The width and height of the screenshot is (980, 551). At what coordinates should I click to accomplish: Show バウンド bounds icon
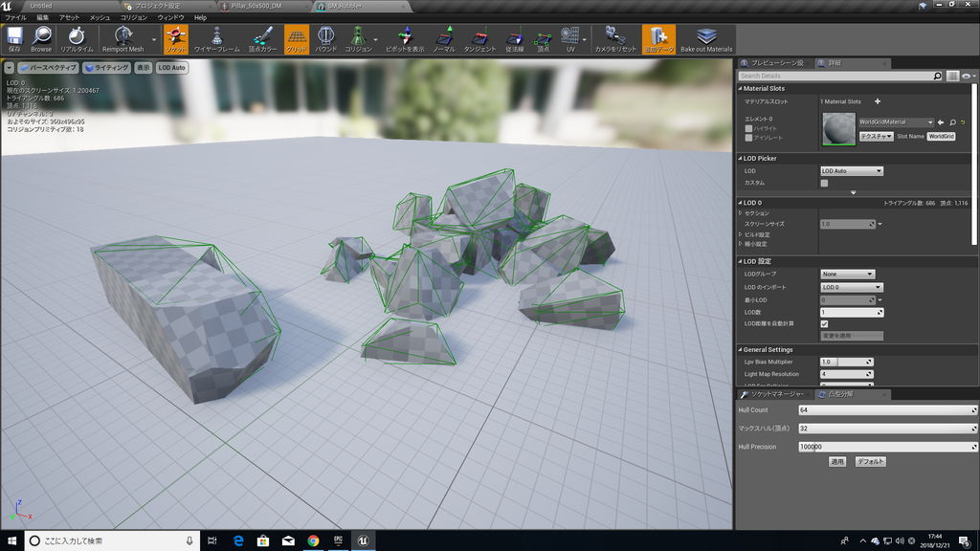(325, 39)
